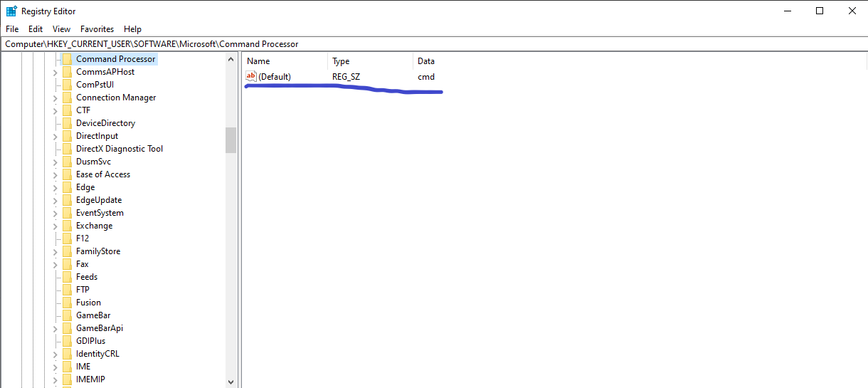
Task: Expand the CTF key
Action: pyautogui.click(x=55, y=110)
